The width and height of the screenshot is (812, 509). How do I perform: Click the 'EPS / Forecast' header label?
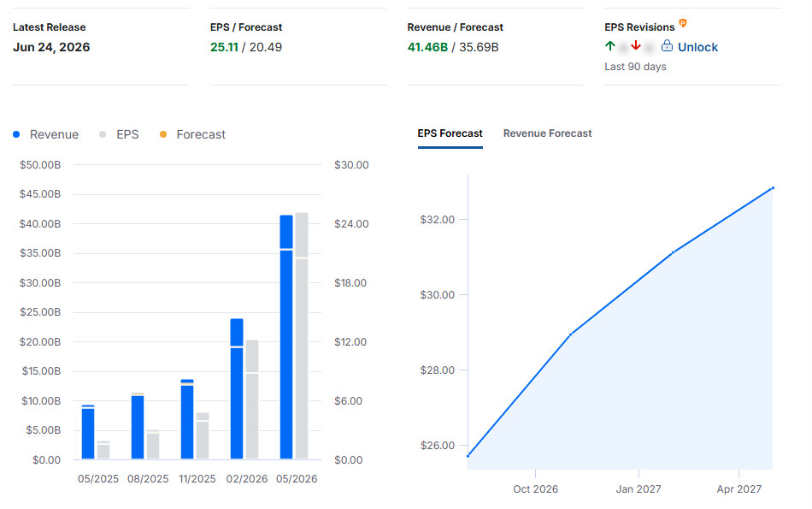point(246,27)
